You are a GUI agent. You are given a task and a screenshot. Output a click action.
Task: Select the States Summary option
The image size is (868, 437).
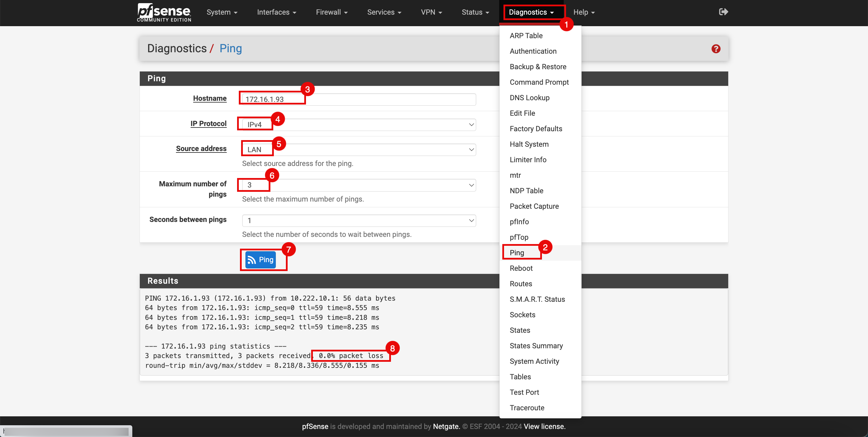[536, 346]
